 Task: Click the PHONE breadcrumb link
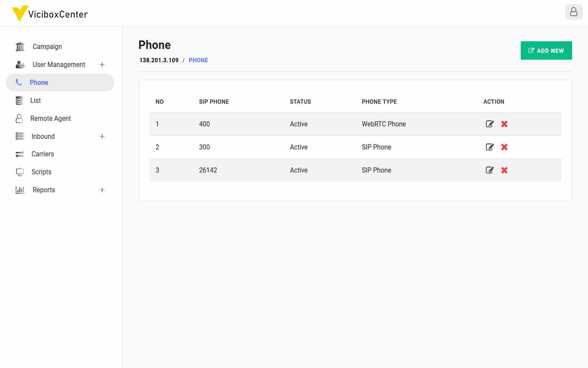click(198, 60)
